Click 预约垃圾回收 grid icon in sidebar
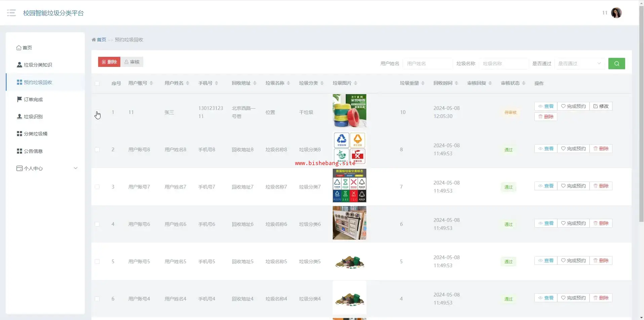The image size is (644, 320). tap(19, 82)
